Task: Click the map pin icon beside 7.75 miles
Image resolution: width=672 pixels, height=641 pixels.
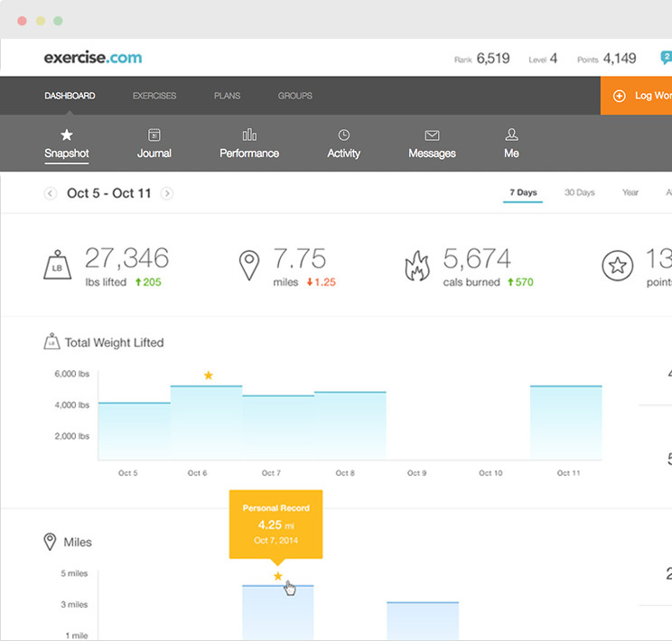Action: [x=249, y=265]
